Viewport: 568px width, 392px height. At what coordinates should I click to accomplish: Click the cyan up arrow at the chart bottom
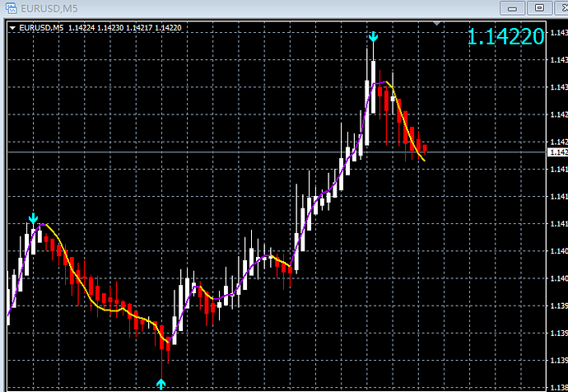click(161, 384)
